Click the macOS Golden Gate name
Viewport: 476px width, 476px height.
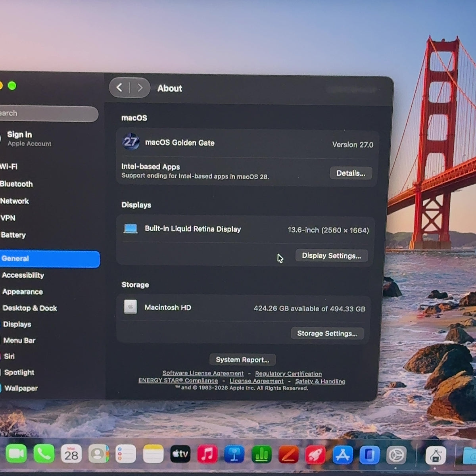coord(180,143)
